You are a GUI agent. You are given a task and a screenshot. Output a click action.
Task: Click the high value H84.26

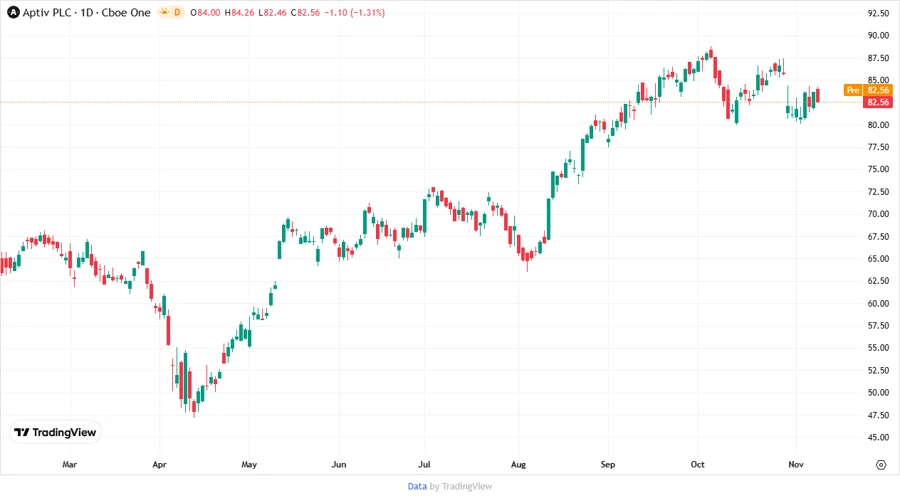point(239,12)
